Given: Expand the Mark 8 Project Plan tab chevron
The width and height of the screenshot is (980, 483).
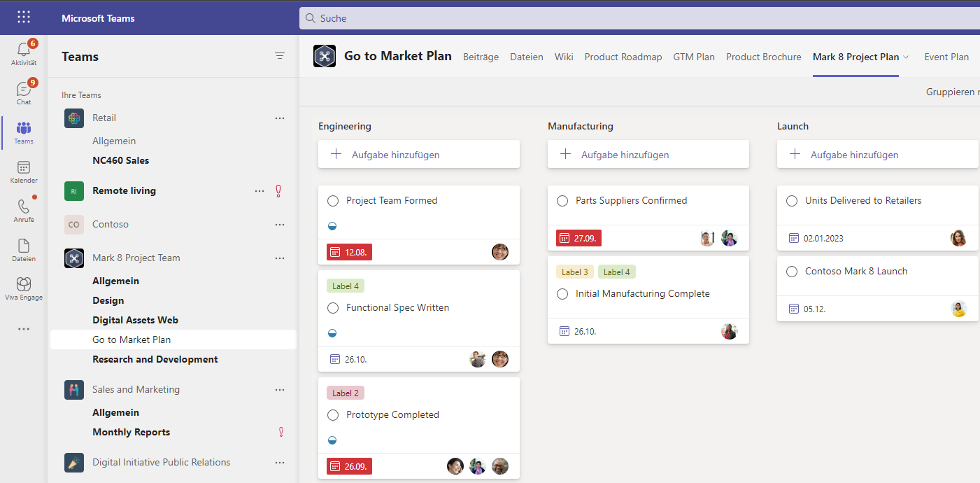Looking at the screenshot, I should tap(907, 57).
